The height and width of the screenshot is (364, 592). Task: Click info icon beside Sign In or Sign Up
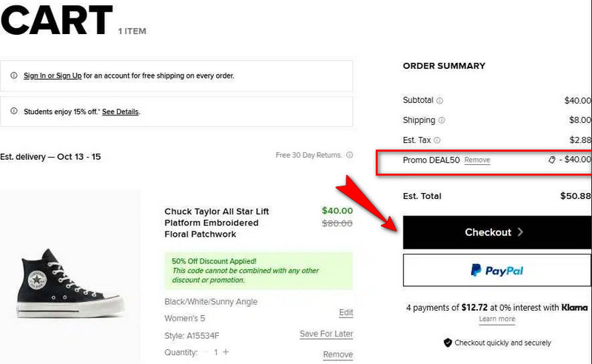click(14, 75)
